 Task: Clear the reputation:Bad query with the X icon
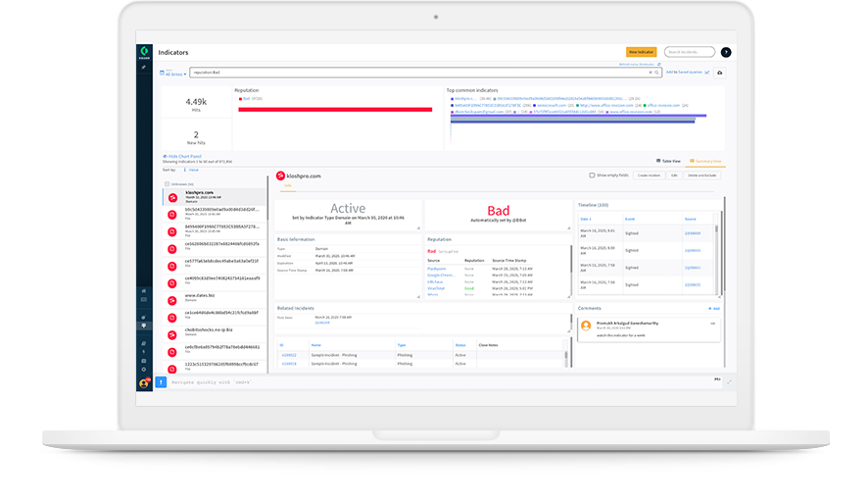tap(651, 73)
